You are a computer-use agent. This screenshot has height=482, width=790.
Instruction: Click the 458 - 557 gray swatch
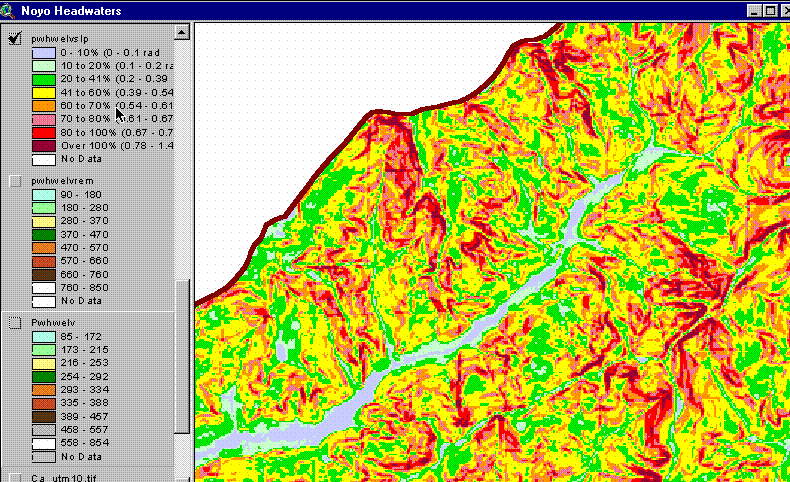coord(44,430)
